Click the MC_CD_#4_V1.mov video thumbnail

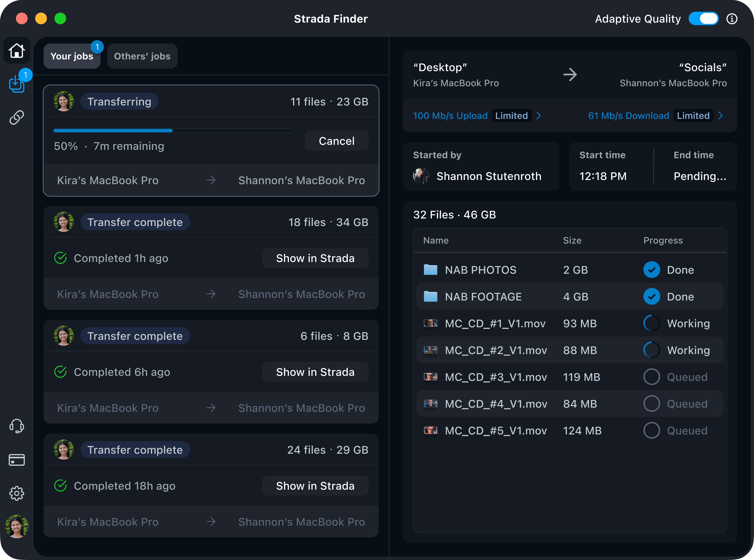(430, 403)
